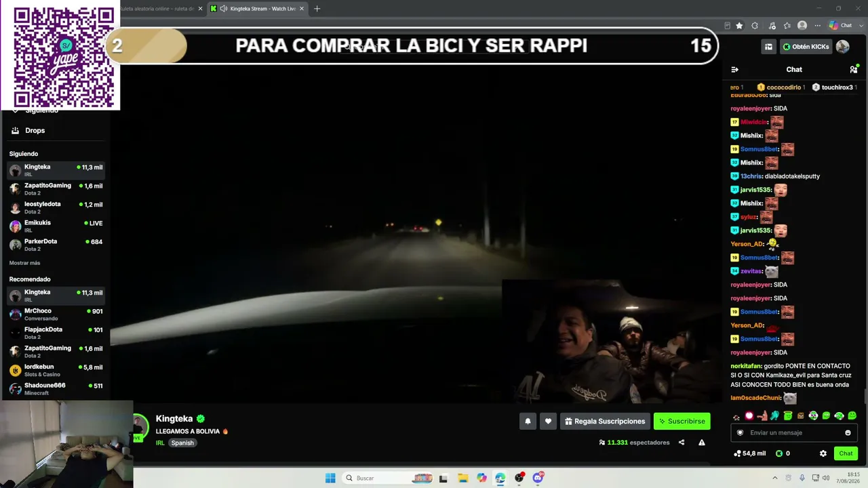868x488 pixels.
Task: Click the Regala Suscripciones button
Action: pos(605,421)
